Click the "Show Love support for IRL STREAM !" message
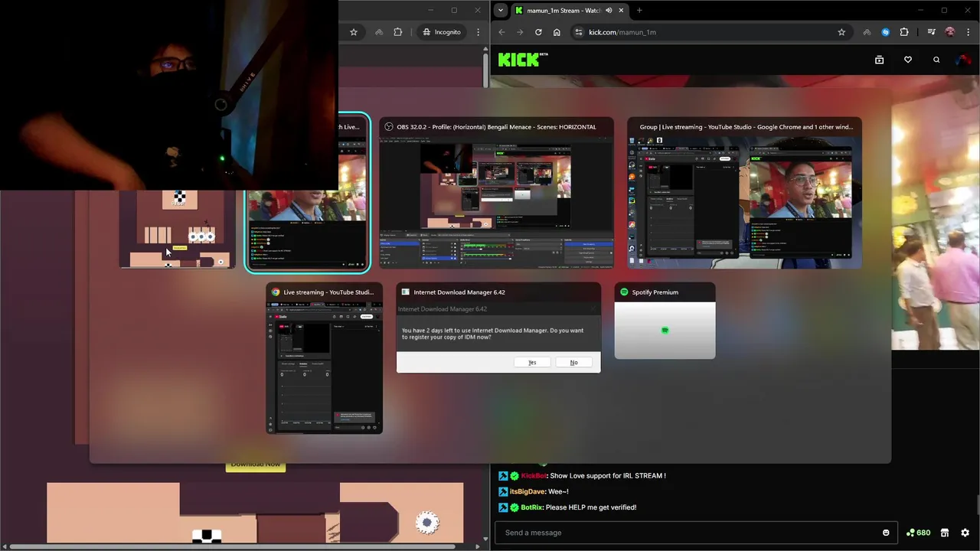Viewport: 980px width, 551px height. 608,476
